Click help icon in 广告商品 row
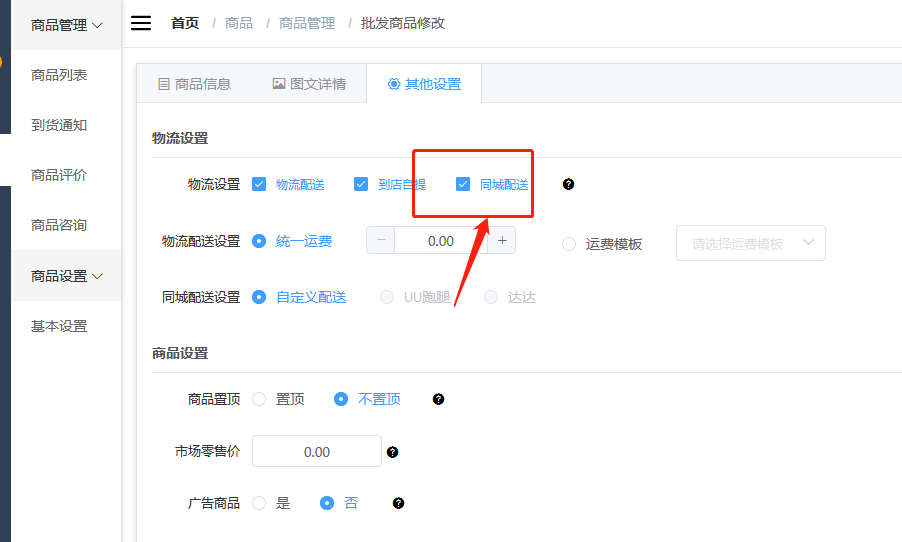This screenshot has height=542, width=902. click(x=398, y=503)
